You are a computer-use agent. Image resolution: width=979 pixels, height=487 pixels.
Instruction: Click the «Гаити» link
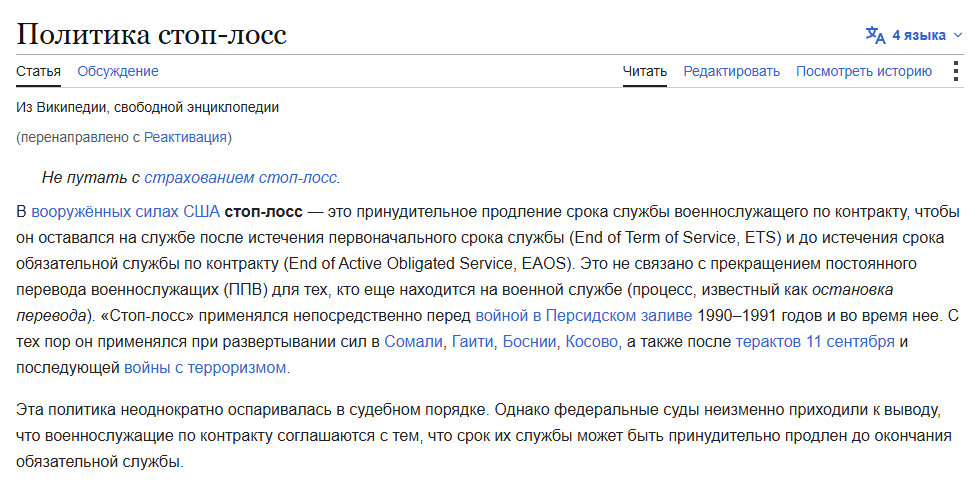coord(471,342)
